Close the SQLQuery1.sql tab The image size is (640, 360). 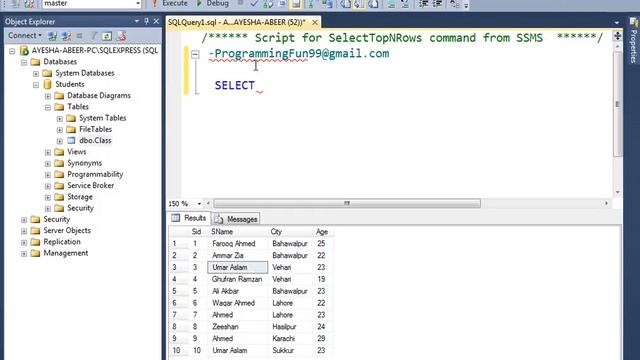coord(315,22)
